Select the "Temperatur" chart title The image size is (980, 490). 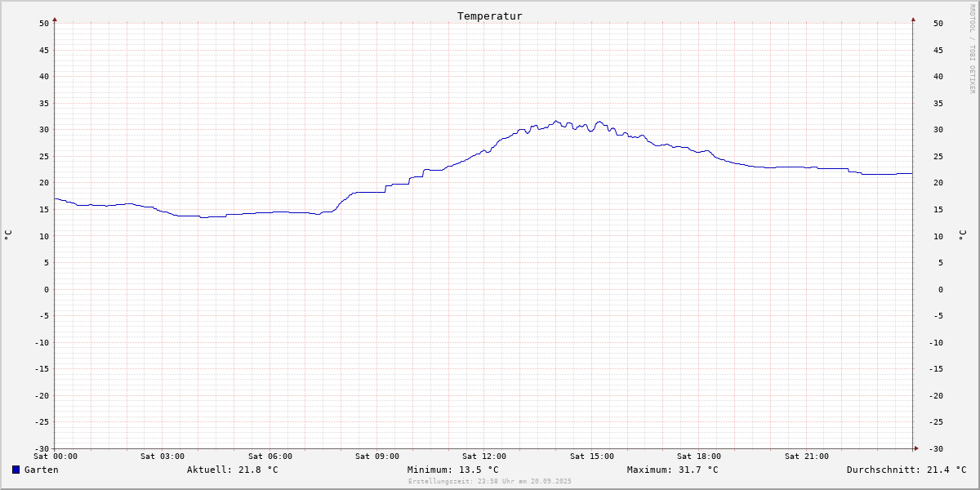pos(489,16)
